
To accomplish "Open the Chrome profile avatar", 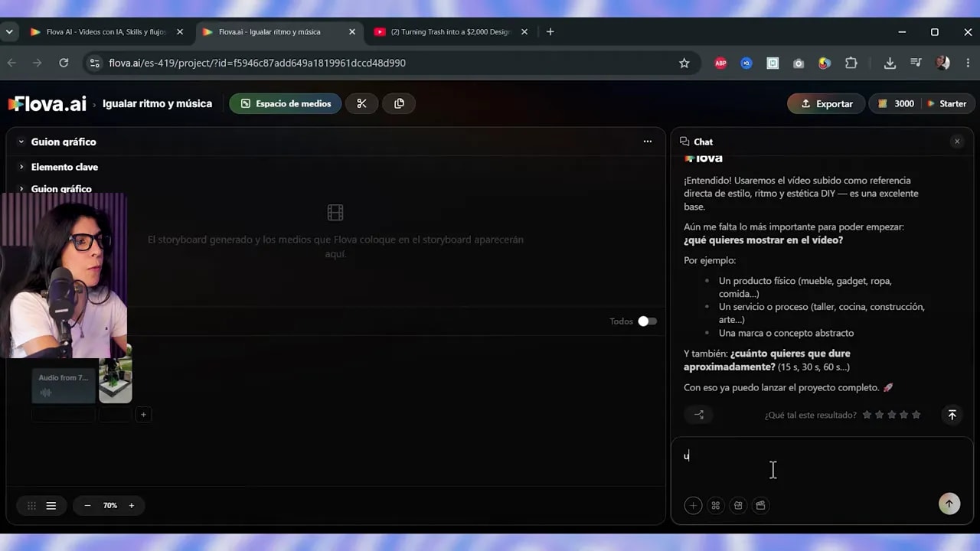I will tap(942, 64).
